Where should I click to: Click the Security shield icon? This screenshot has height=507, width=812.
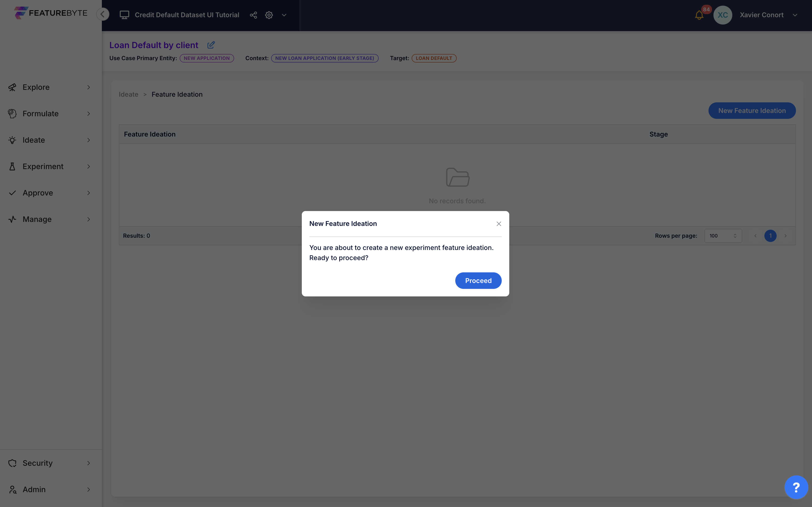12,463
